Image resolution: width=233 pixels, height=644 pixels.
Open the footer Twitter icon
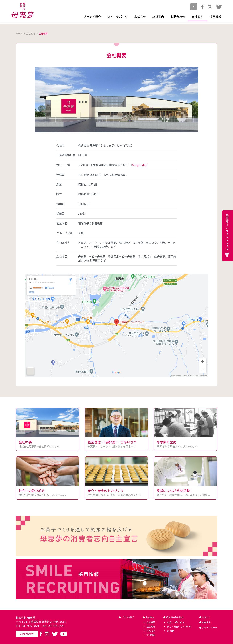tap(55, 634)
